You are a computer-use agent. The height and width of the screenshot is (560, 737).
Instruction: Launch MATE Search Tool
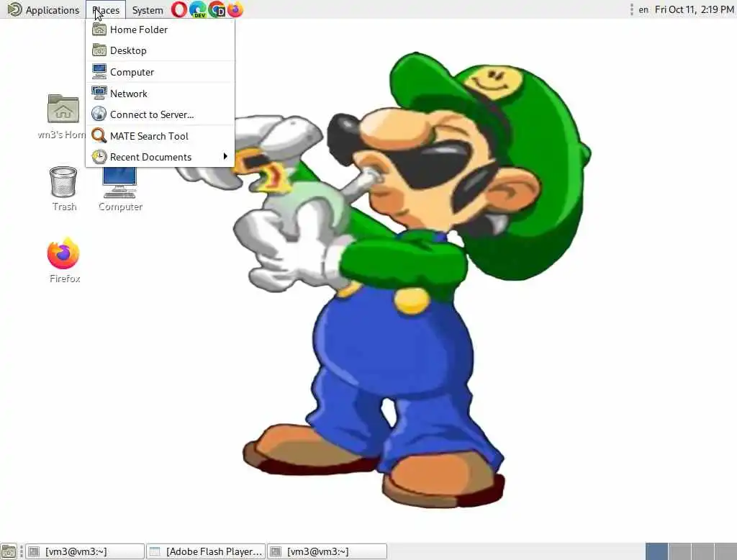coord(160,136)
